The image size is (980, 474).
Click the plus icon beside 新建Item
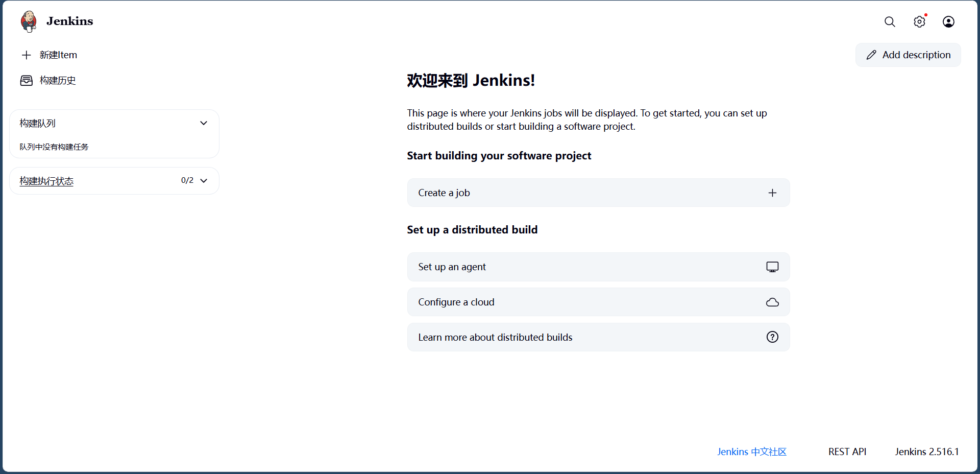pyautogui.click(x=27, y=55)
